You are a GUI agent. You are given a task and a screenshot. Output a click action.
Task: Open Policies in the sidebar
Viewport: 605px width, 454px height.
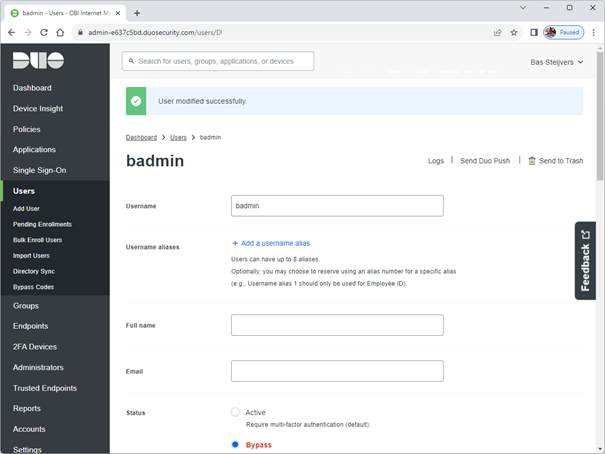[27, 129]
